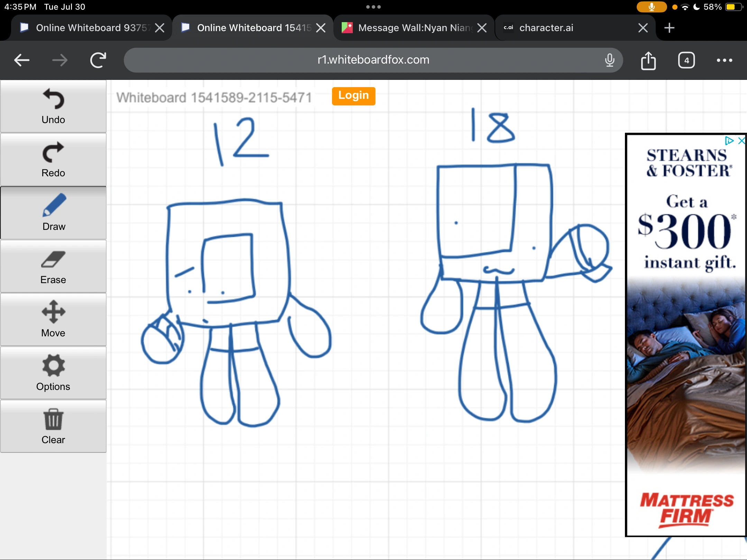Go back with the browser back arrow
Screen dimensions: 747x560
coord(22,60)
